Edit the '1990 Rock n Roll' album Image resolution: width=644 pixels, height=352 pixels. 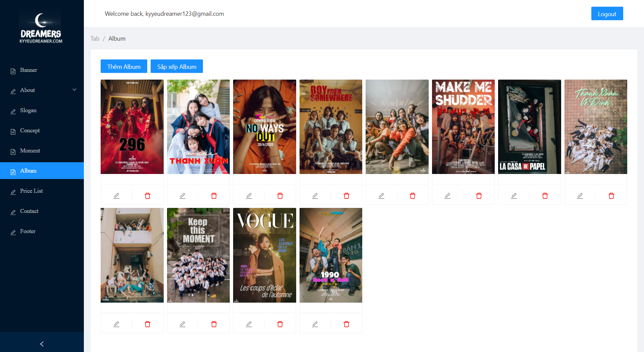(315, 324)
